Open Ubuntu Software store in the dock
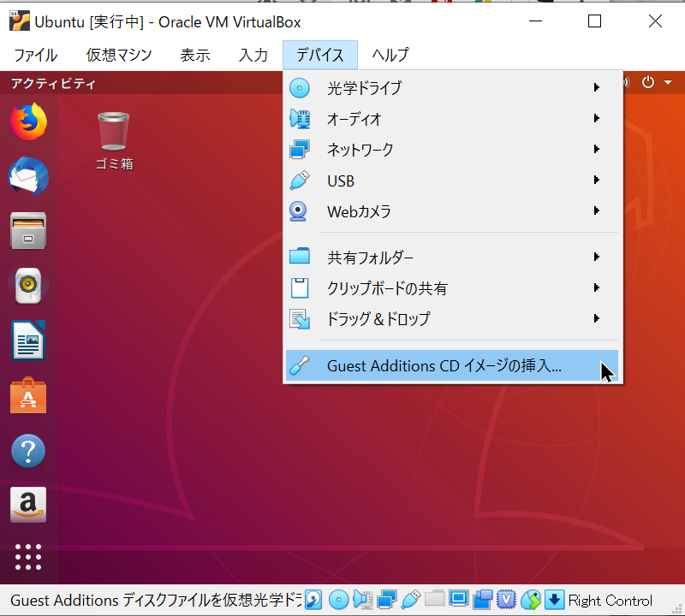The image size is (685, 616). [x=28, y=395]
